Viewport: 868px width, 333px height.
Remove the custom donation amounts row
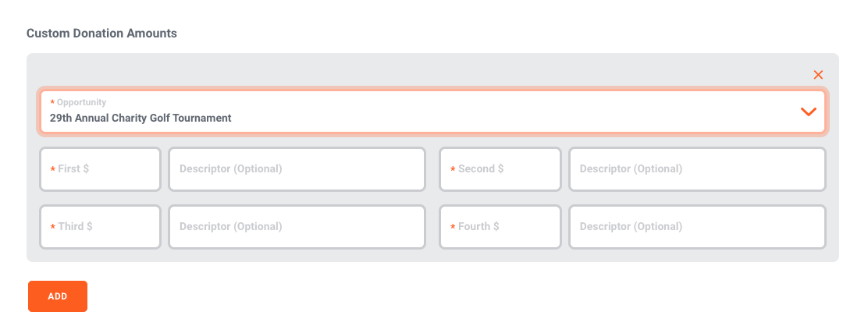click(x=818, y=75)
